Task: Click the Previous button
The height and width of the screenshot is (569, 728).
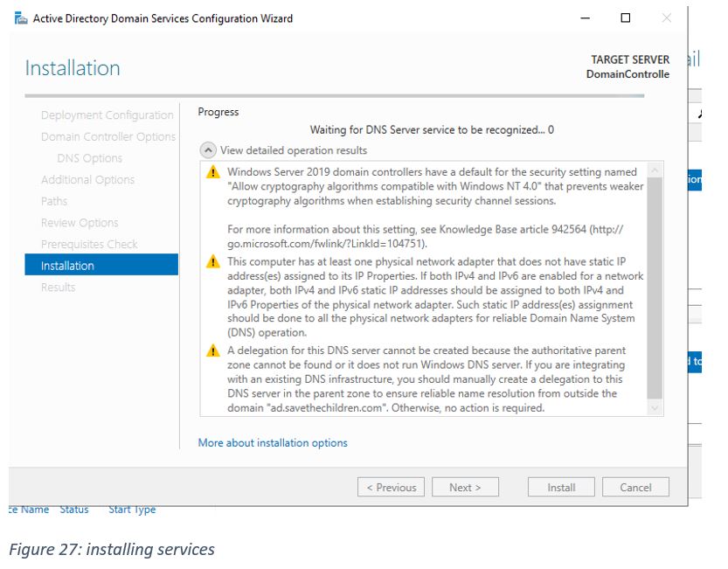Action: (391, 488)
